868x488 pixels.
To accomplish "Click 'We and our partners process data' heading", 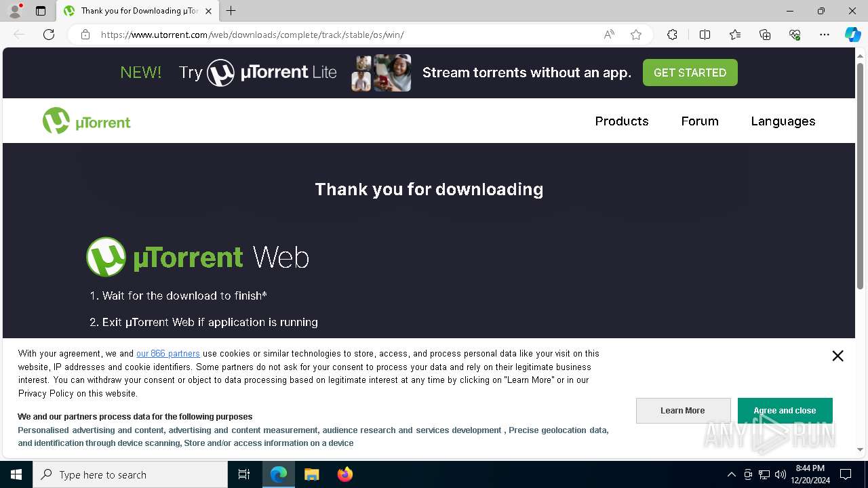I will tap(135, 417).
